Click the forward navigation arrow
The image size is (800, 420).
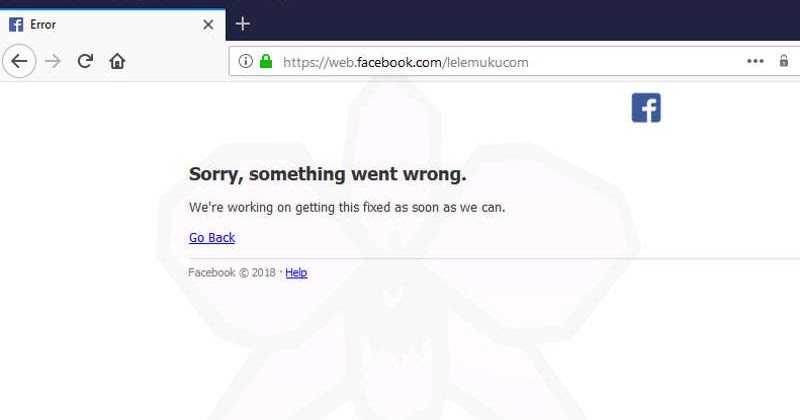53,61
